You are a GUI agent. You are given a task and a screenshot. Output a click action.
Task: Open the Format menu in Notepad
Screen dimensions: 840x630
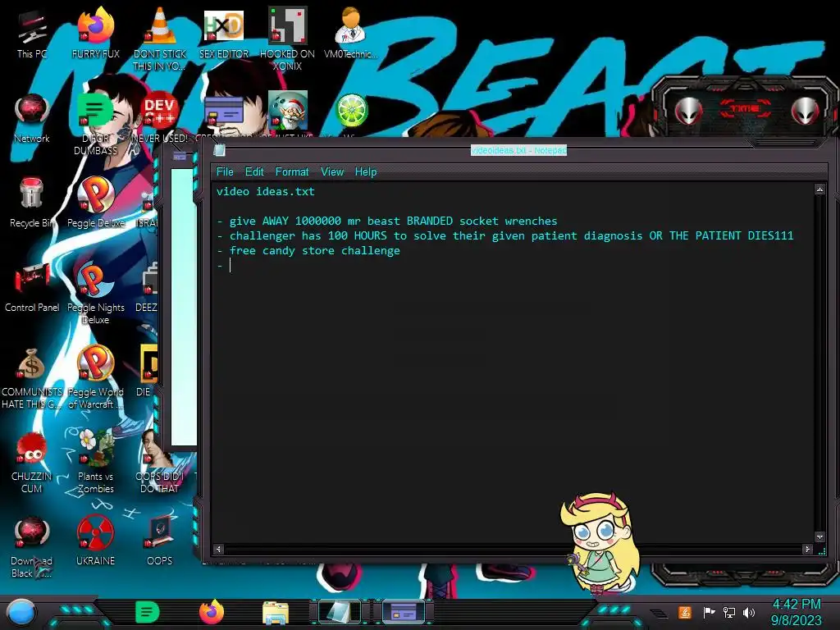click(291, 172)
